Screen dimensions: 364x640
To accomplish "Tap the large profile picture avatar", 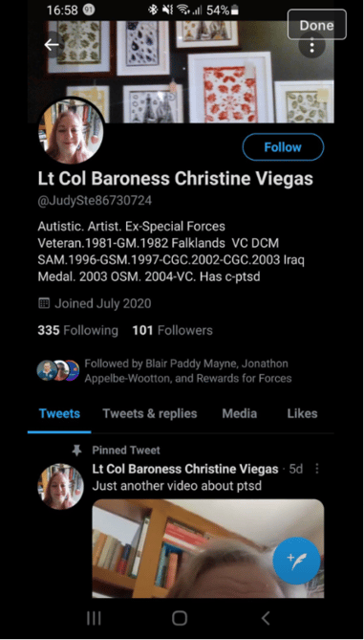I will 71,132.
